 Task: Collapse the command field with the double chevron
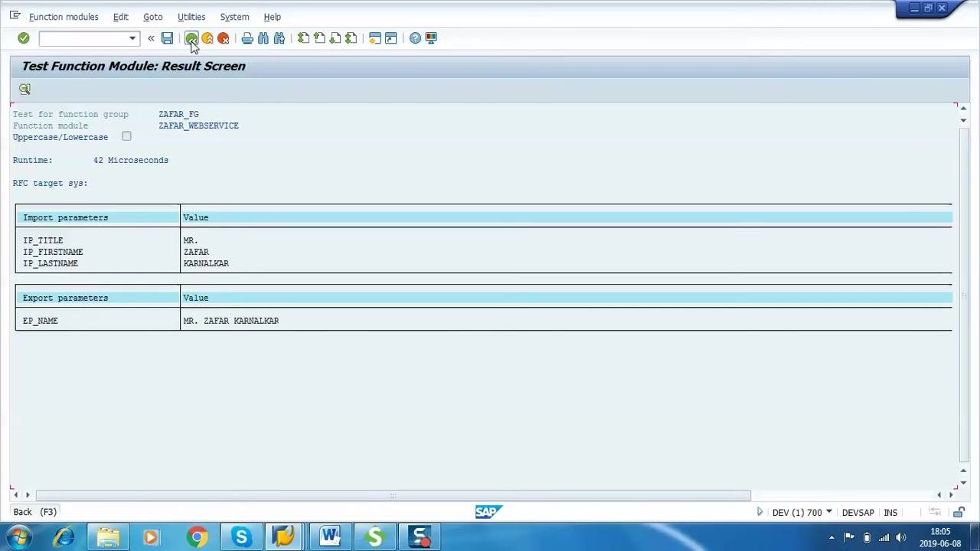(x=151, y=38)
